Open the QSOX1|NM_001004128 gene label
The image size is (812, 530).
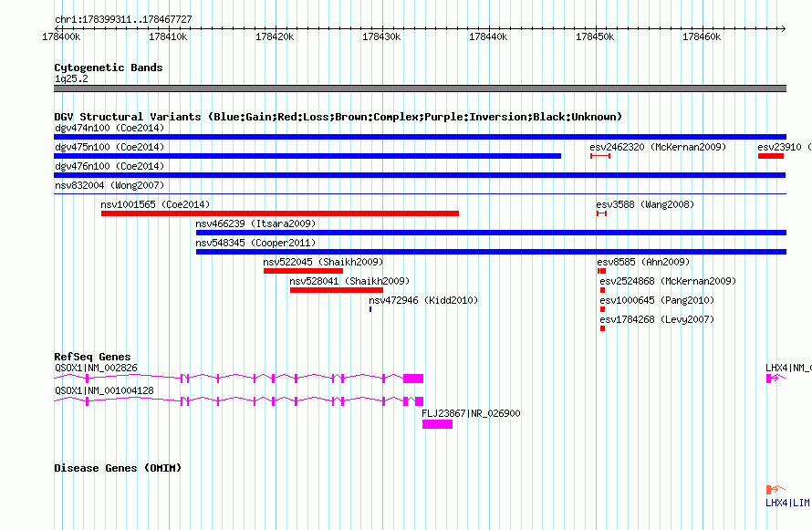[104, 390]
